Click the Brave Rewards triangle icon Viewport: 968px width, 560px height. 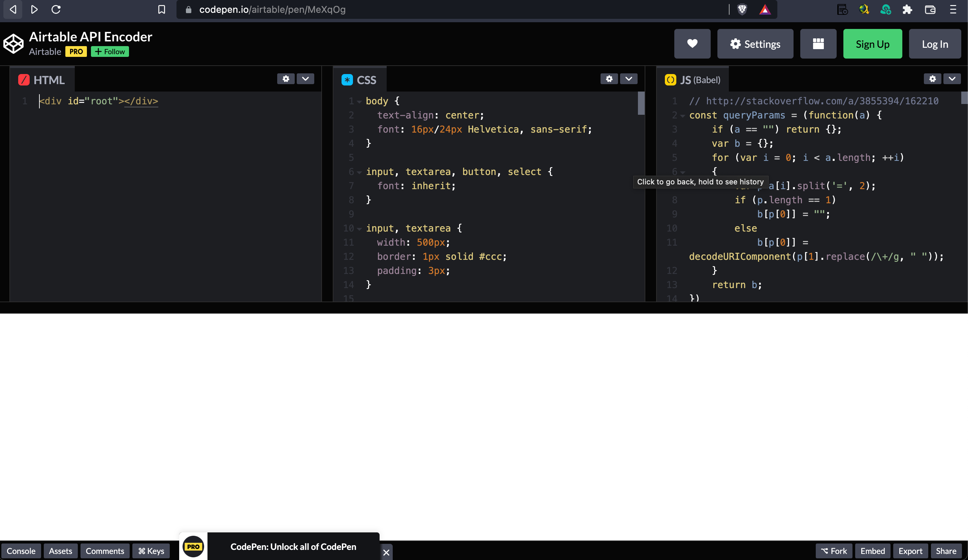765,10
